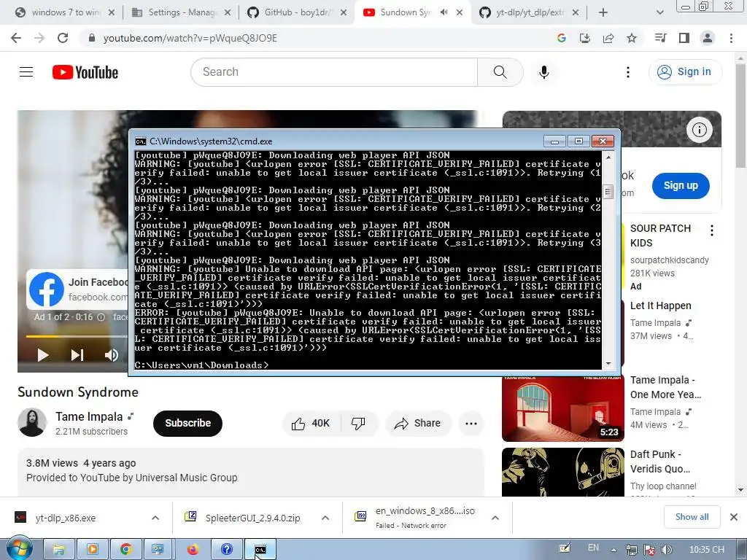The width and height of the screenshot is (747, 560).
Task: Open Windows Media Player from taskbar
Action: (x=93, y=550)
